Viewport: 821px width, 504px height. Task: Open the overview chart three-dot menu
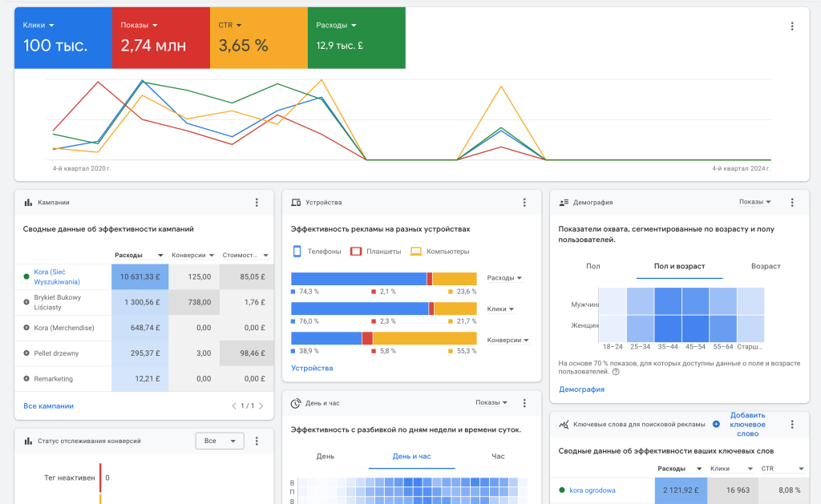point(792,26)
